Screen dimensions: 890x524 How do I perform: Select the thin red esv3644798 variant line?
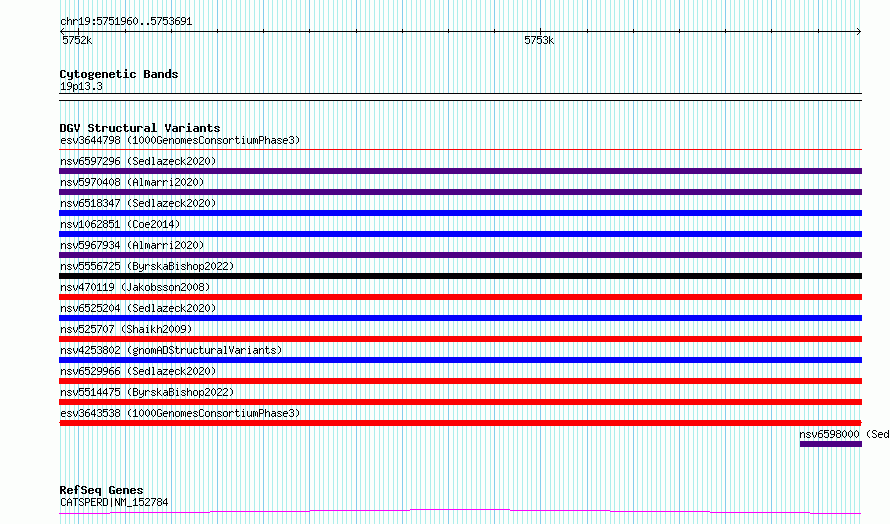(x=460, y=150)
